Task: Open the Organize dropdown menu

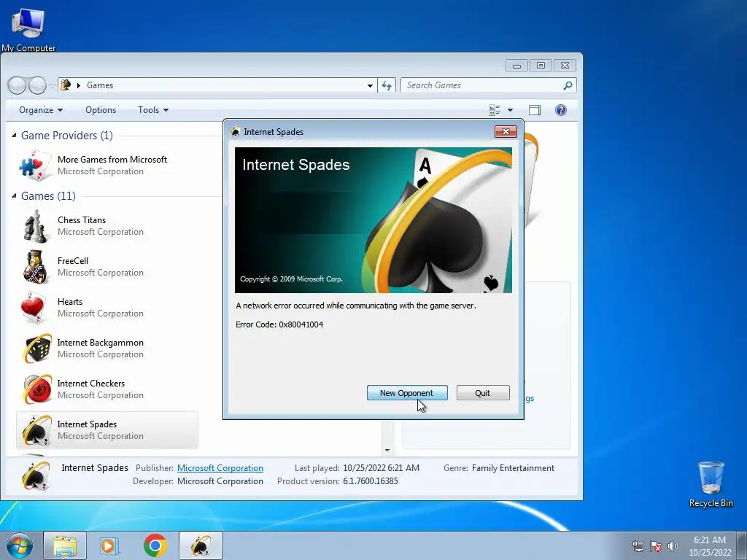Action: pos(41,110)
